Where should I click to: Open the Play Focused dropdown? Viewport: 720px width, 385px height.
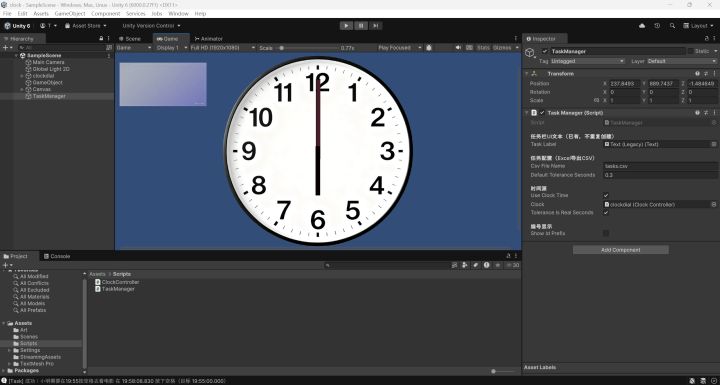(399, 48)
